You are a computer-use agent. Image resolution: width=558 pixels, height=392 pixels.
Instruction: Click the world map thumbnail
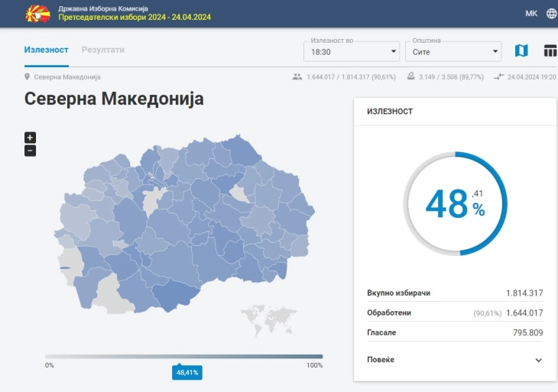pyautogui.click(x=268, y=320)
